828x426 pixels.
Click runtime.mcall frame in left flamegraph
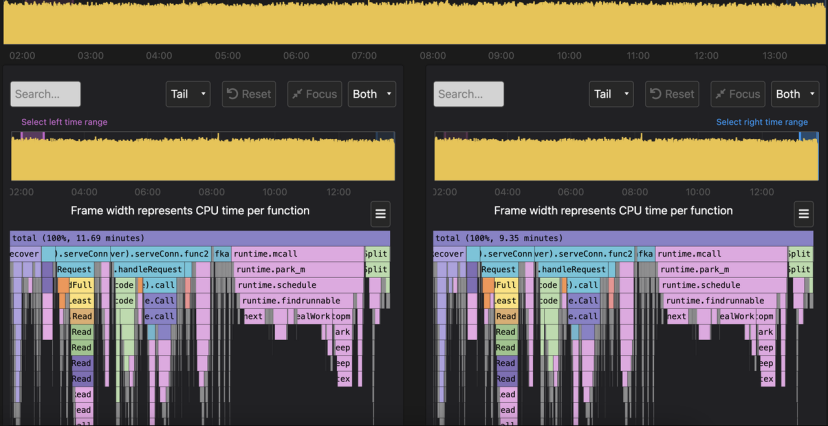coord(297,254)
